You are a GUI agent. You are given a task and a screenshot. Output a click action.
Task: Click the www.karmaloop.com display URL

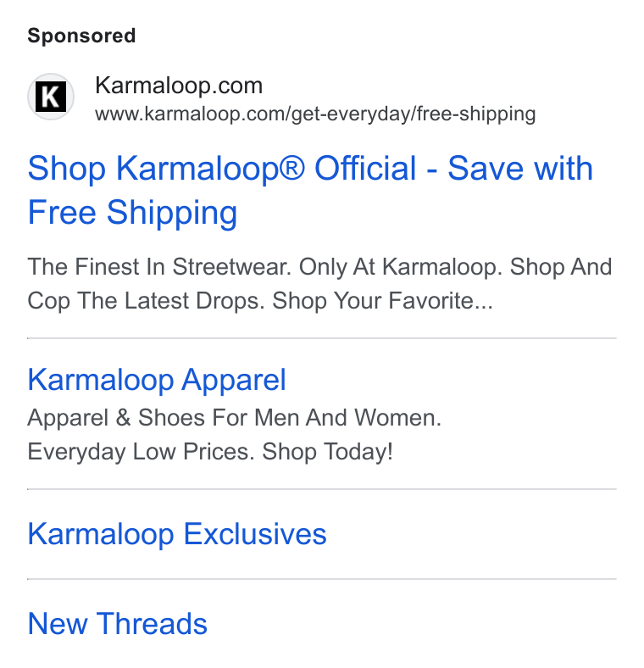coord(315,114)
